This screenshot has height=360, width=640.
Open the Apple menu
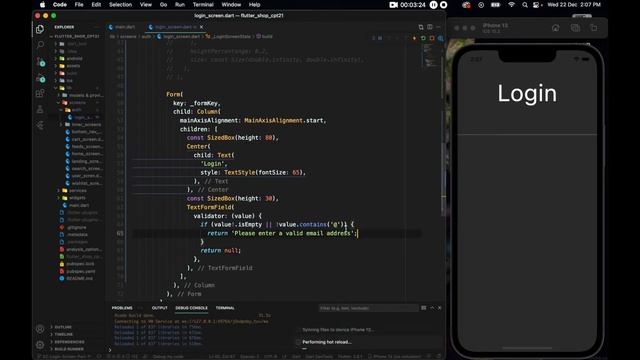coord(42,5)
